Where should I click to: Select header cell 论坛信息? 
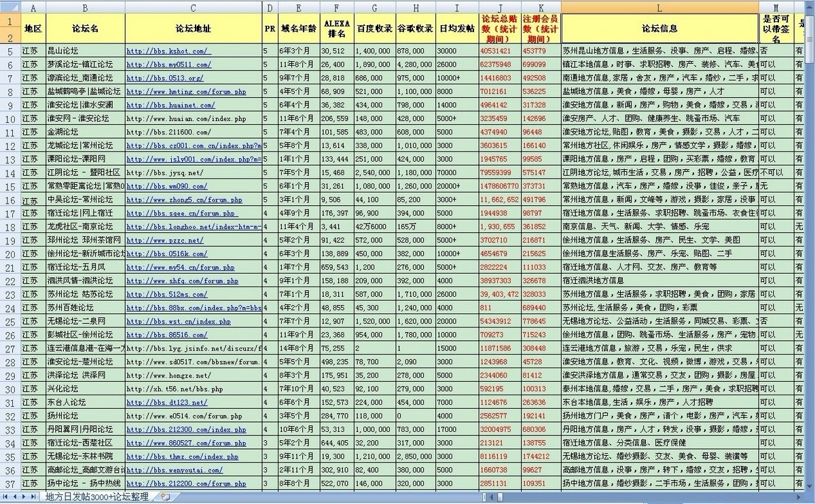660,29
